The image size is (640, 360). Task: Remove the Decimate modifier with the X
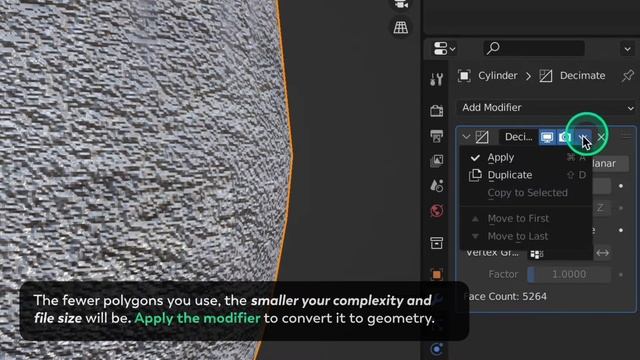coord(601,137)
